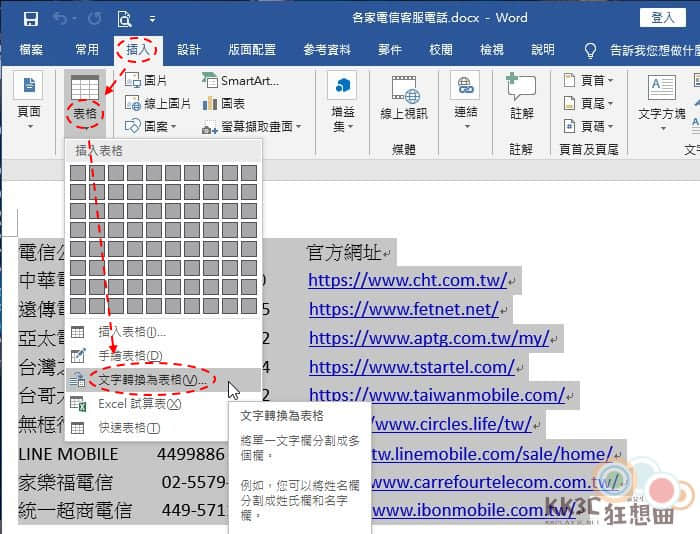Open the circles.life/tw hyperlink

click(452, 423)
